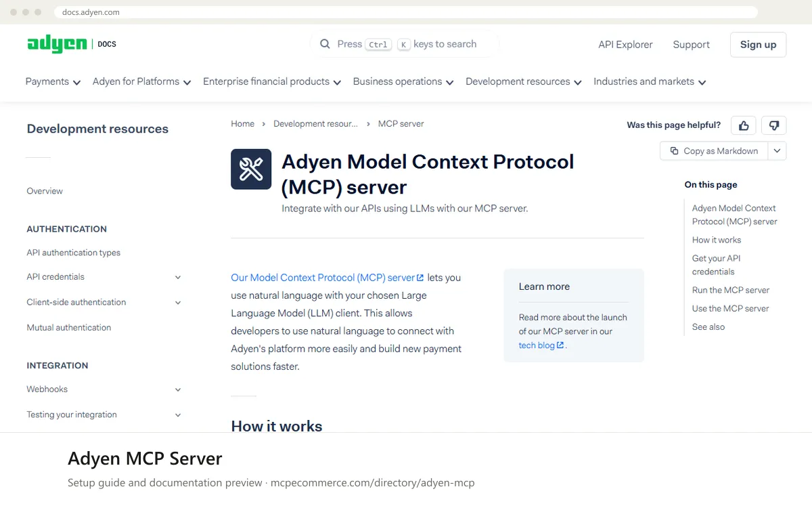Open the Mutual authentication sidebar item
The image size is (812, 508).
tap(68, 328)
